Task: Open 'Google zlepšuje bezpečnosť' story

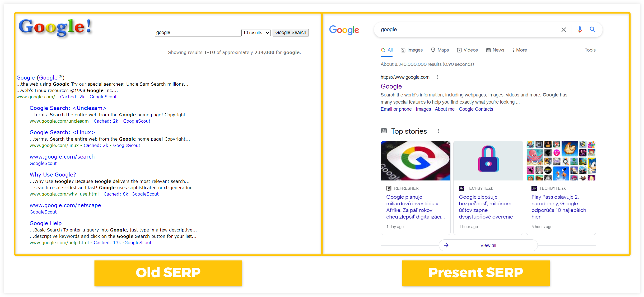Action: pyautogui.click(x=486, y=207)
